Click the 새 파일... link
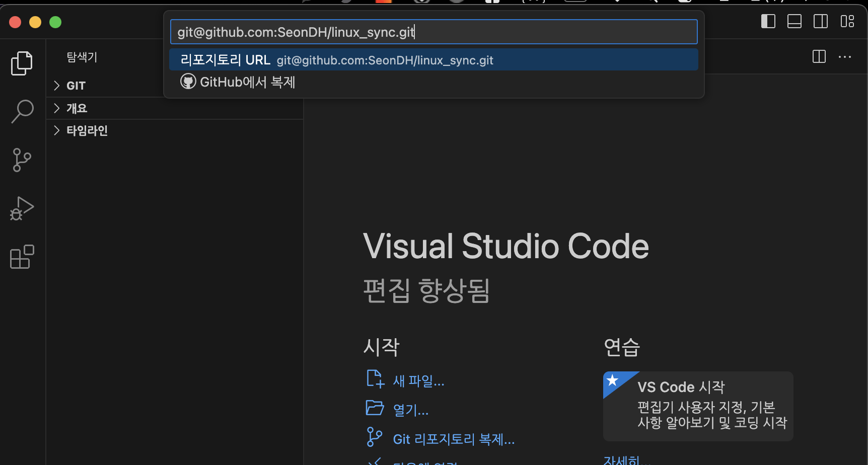Screen dimensions: 868x465 click(x=418, y=381)
